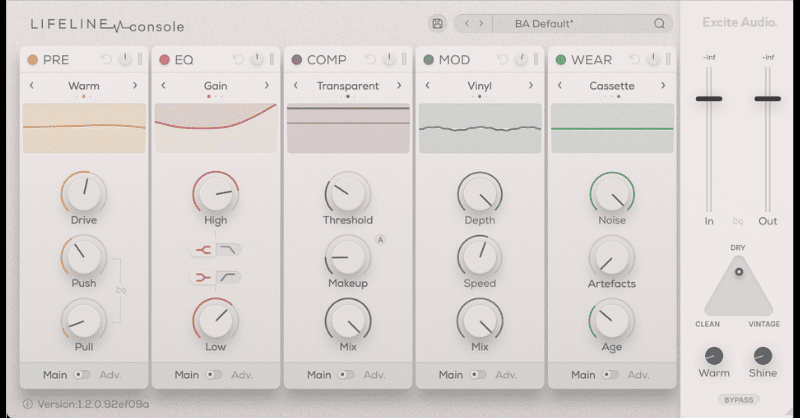Reset the WEAR module undo icon

point(634,60)
